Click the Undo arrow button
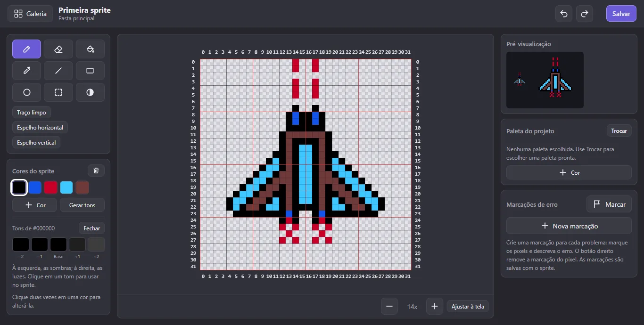 pos(564,14)
